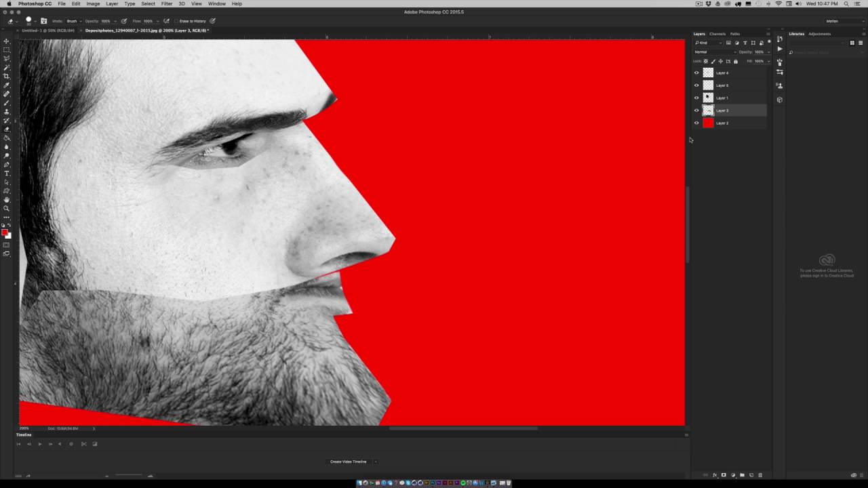
Task: Select the Move tool
Action: coord(7,41)
